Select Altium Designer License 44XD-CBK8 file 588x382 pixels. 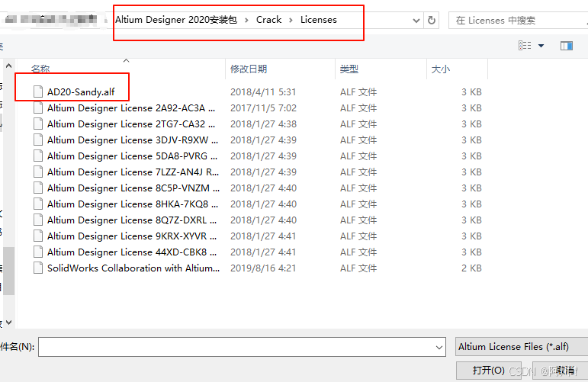click(132, 252)
